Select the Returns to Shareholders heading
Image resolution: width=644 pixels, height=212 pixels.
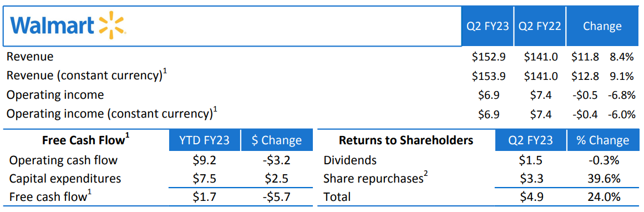coord(406,140)
